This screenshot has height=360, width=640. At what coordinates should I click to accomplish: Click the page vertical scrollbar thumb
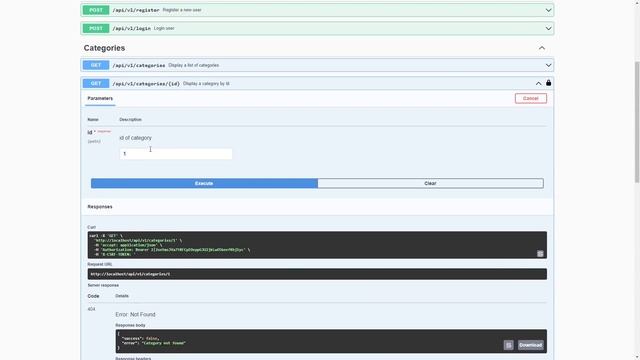(637, 122)
